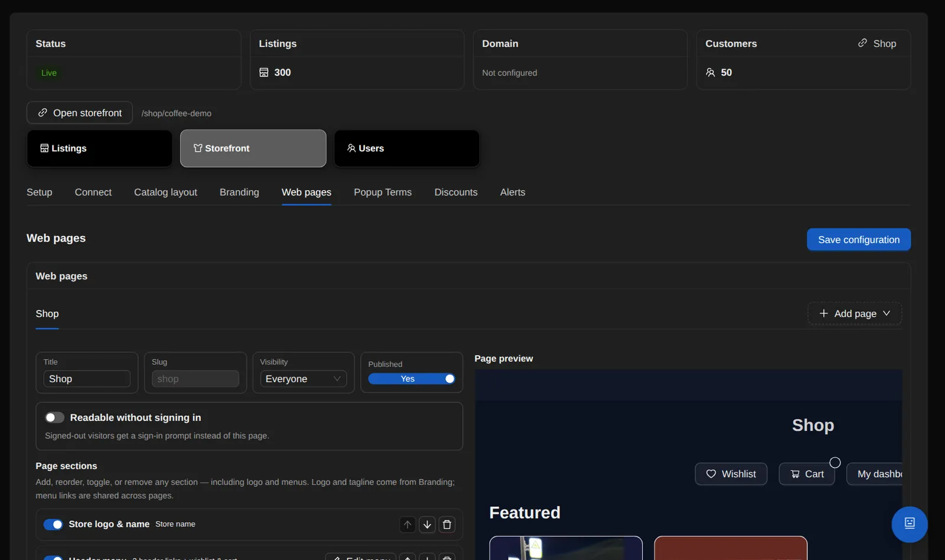Click the red Featured product card
Viewport: 945px width, 560px height.
(x=731, y=548)
